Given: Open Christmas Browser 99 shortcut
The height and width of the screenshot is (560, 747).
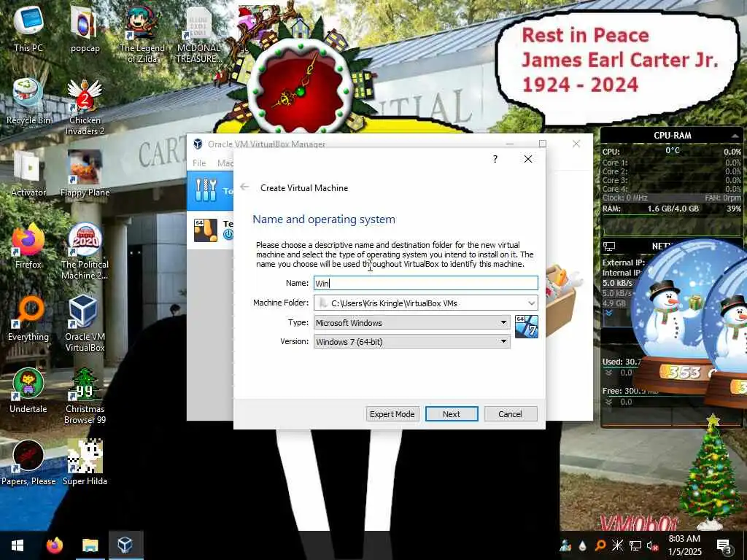Looking at the screenshot, I should (85, 395).
